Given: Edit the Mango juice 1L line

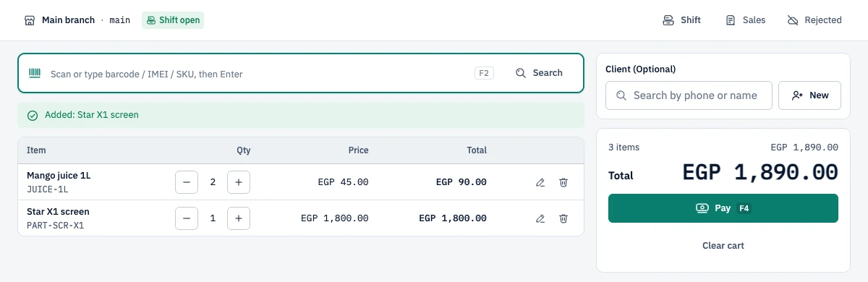Looking at the screenshot, I should pos(540,182).
